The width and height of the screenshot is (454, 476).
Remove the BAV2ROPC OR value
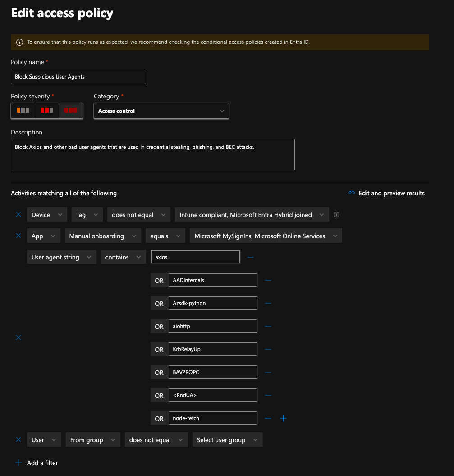coord(268,372)
